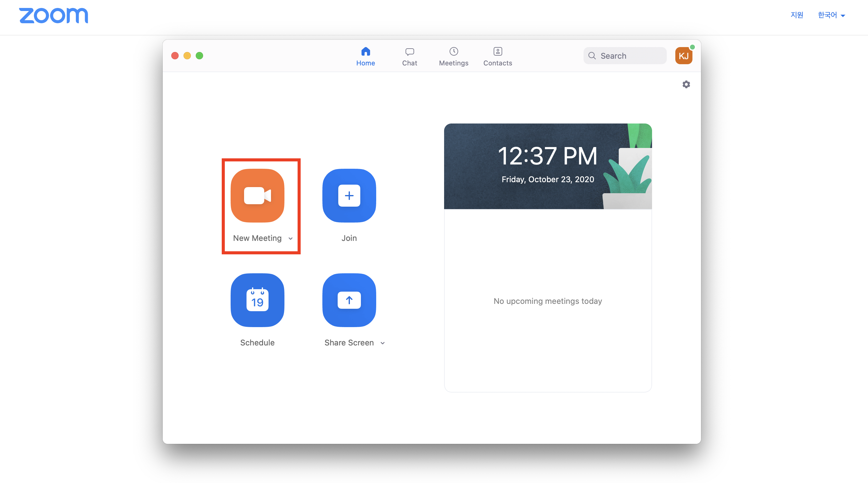Click the blue Join plus icon
This screenshot has height=483, width=868.
(x=349, y=195)
